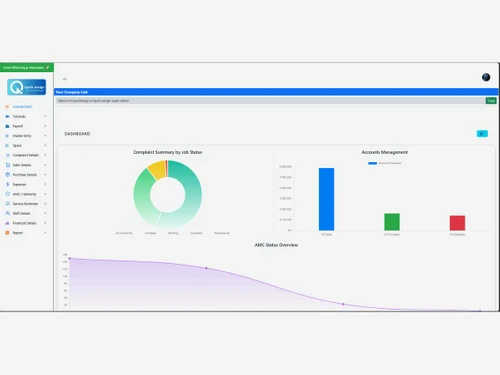Expand the Tutorials menu chevron

(45, 116)
